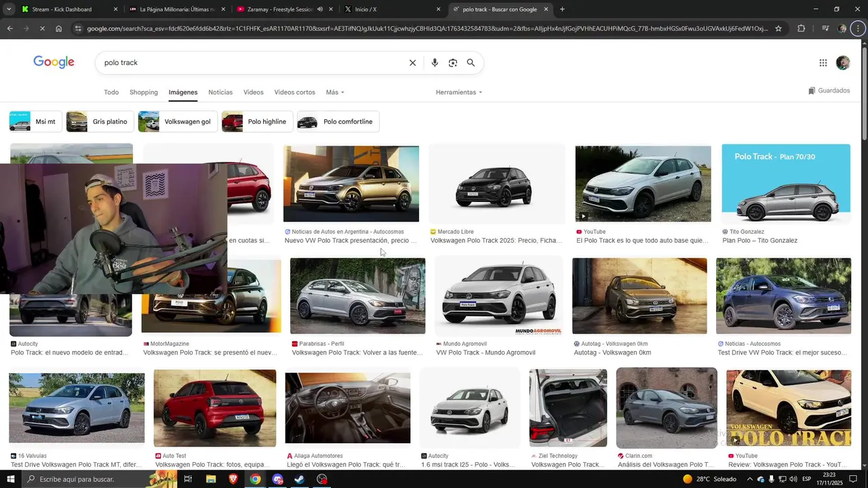This screenshot has height=488, width=868.
Task: Switch to the Todo results tab
Action: (x=111, y=92)
